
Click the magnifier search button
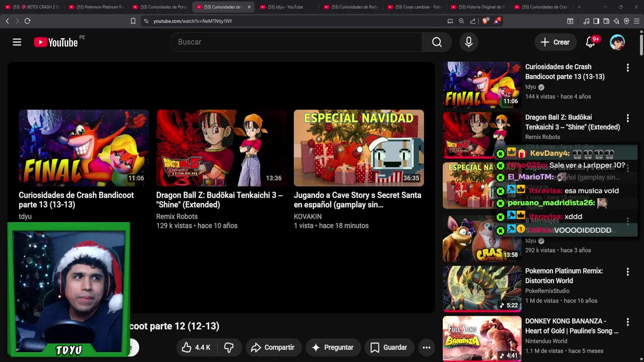coord(437,42)
